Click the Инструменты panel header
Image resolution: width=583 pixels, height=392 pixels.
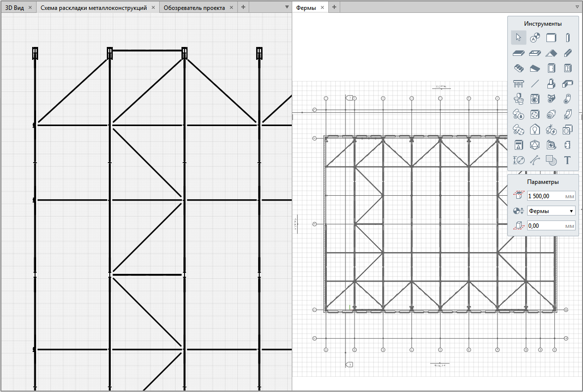(x=543, y=23)
